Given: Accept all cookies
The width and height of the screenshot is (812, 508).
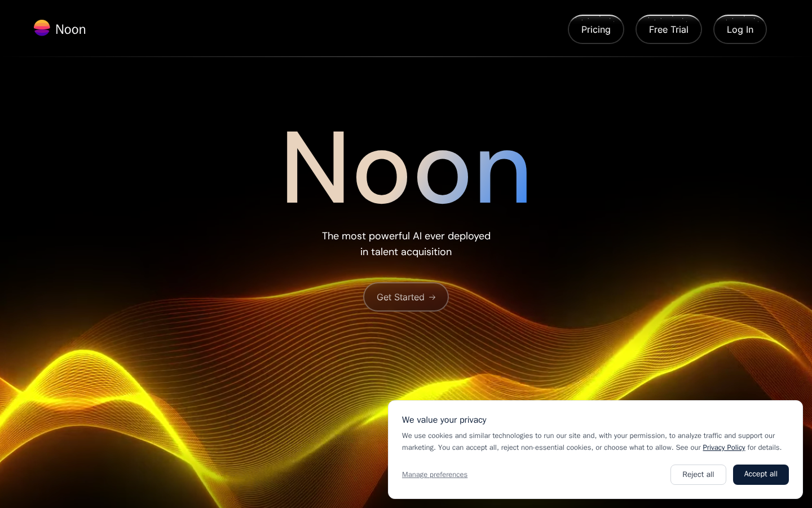Looking at the screenshot, I should (x=761, y=475).
